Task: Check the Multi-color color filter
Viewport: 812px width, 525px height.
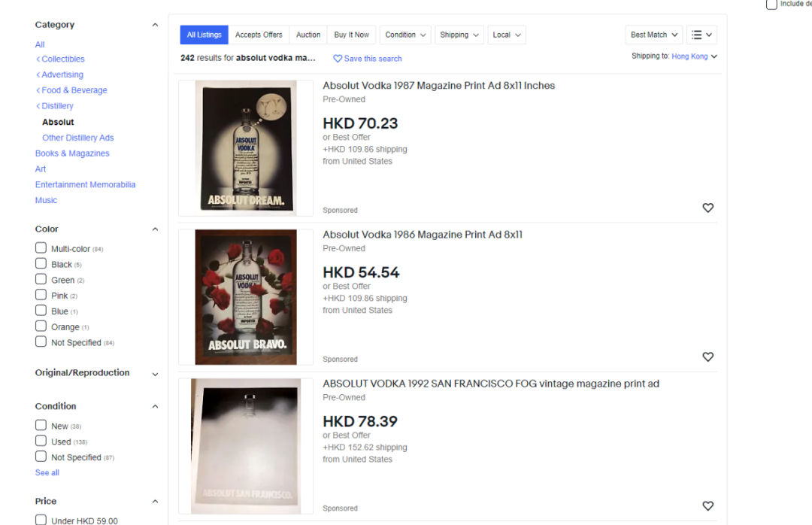Action: pos(41,248)
